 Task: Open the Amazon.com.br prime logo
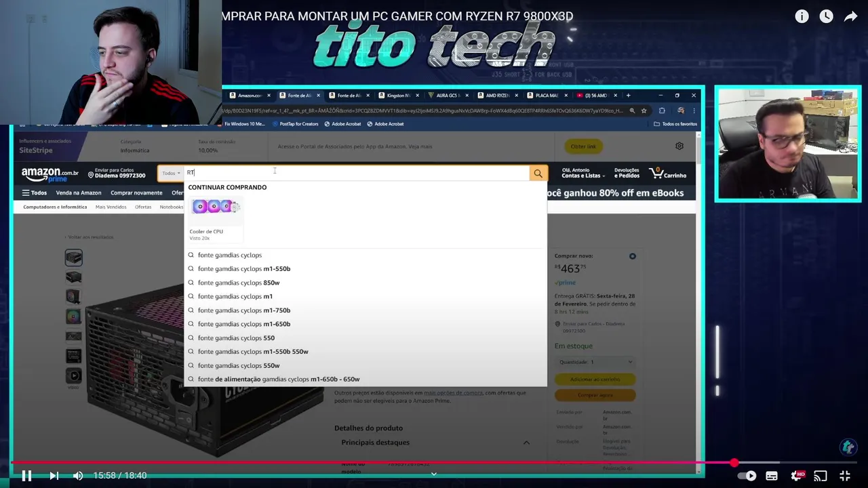(x=50, y=175)
